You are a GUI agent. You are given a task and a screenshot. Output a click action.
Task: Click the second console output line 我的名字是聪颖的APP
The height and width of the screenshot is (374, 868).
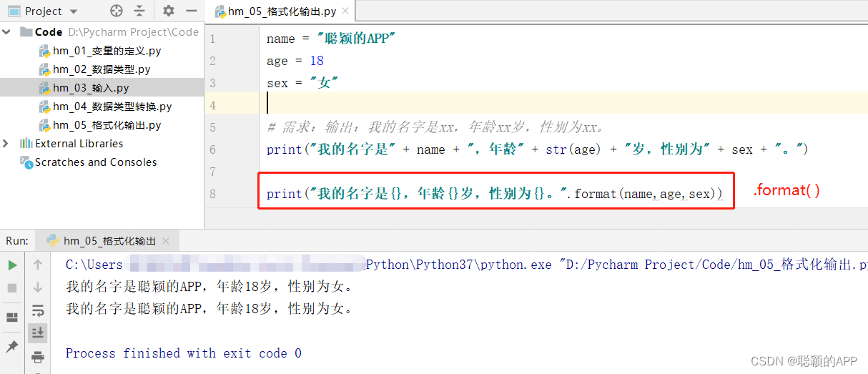click(x=209, y=309)
